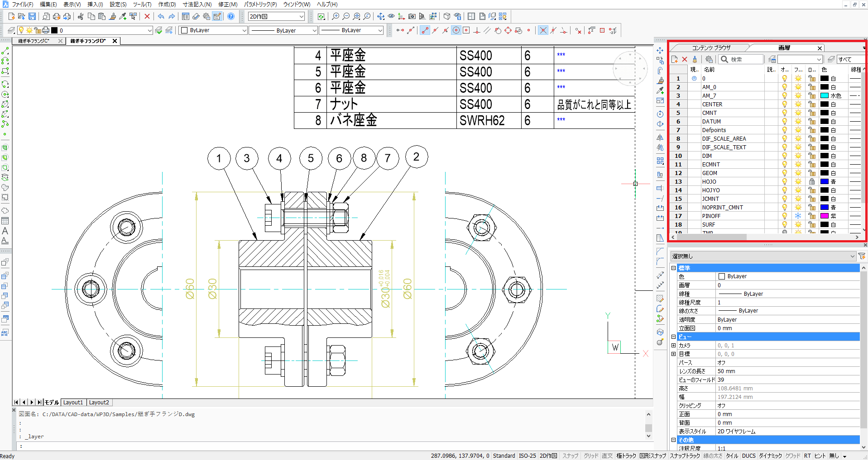The image size is (868, 460).
Task: Toggle 極トラック in status bar
Action: click(x=626, y=455)
